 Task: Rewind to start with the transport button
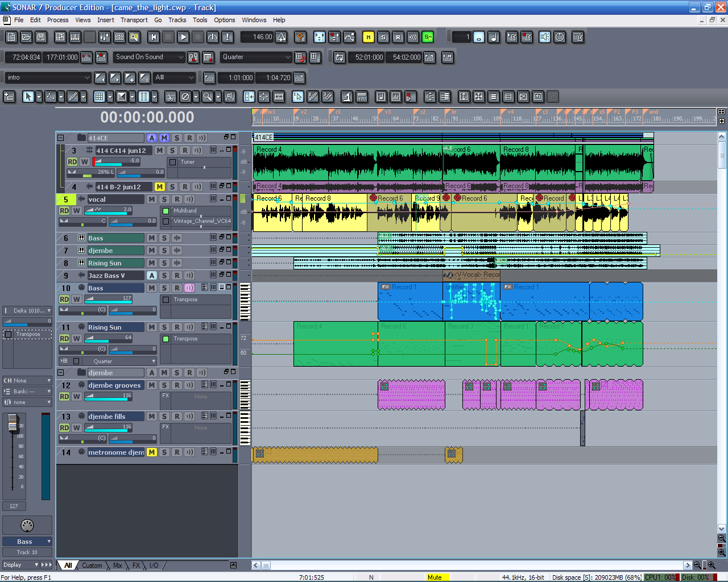click(x=154, y=37)
